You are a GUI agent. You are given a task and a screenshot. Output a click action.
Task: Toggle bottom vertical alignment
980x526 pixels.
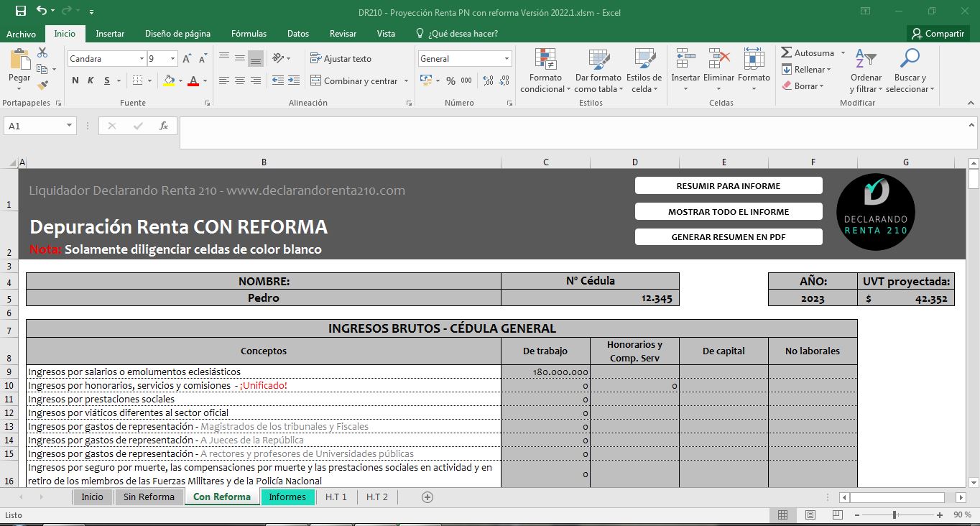(x=256, y=59)
